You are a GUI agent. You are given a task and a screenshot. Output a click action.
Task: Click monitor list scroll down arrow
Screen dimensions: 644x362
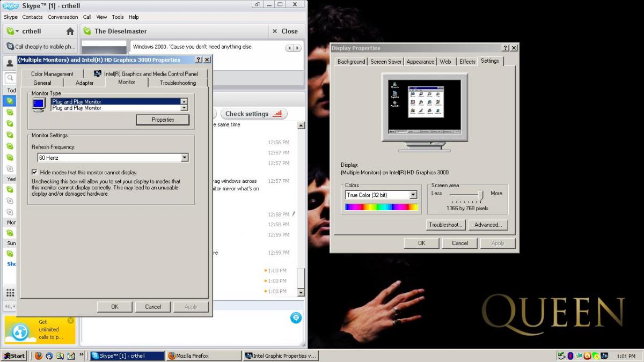tap(184, 108)
